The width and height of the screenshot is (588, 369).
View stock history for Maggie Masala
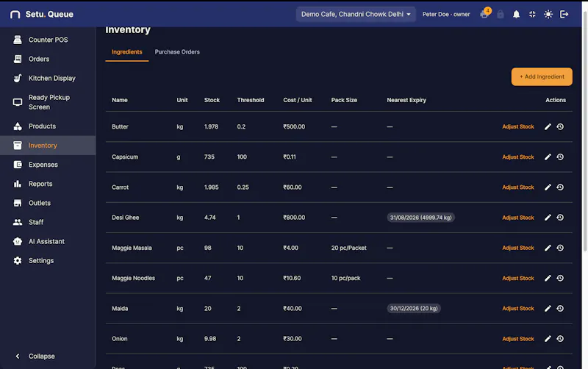pyautogui.click(x=560, y=248)
